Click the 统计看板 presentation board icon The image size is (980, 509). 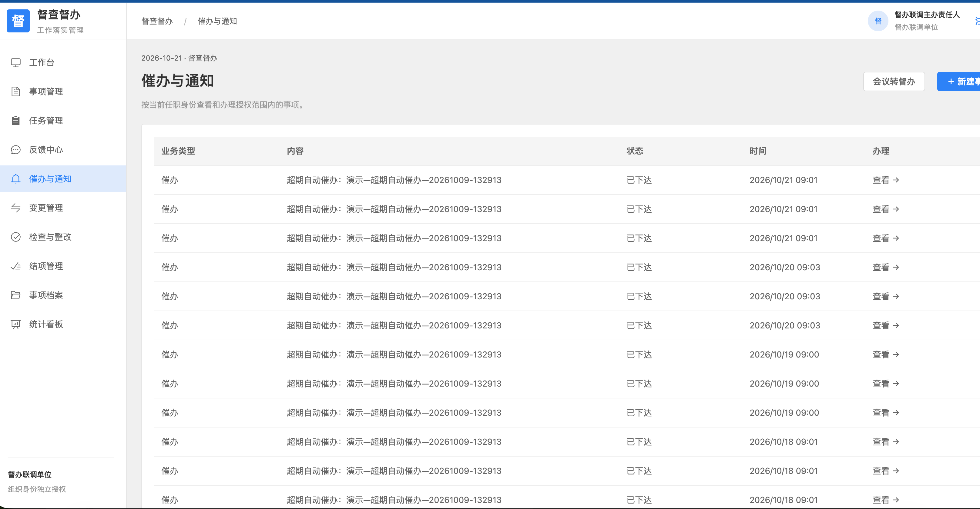coord(15,324)
